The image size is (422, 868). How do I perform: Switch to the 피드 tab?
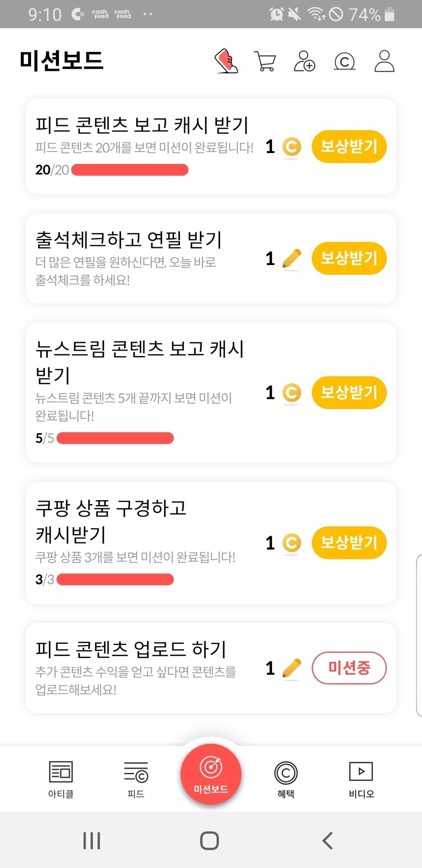136,778
